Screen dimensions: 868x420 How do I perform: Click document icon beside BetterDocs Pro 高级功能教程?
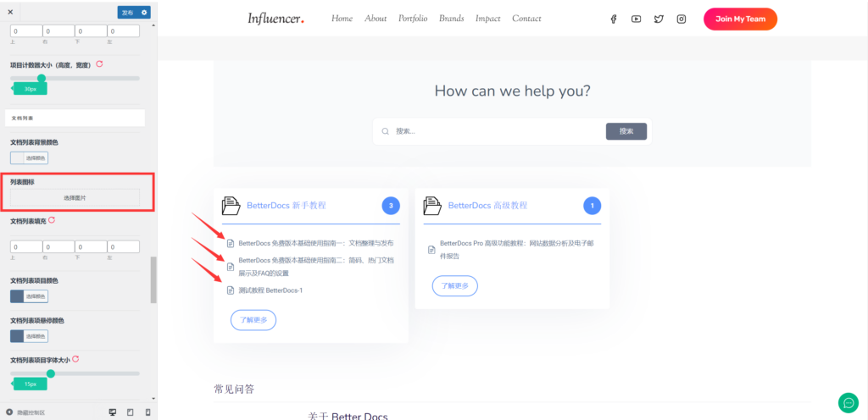point(431,250)
